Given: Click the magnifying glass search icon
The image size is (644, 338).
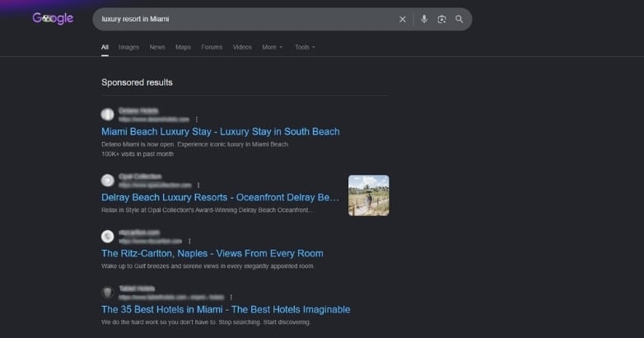Looking at the screenshot, I should point(460,19).
